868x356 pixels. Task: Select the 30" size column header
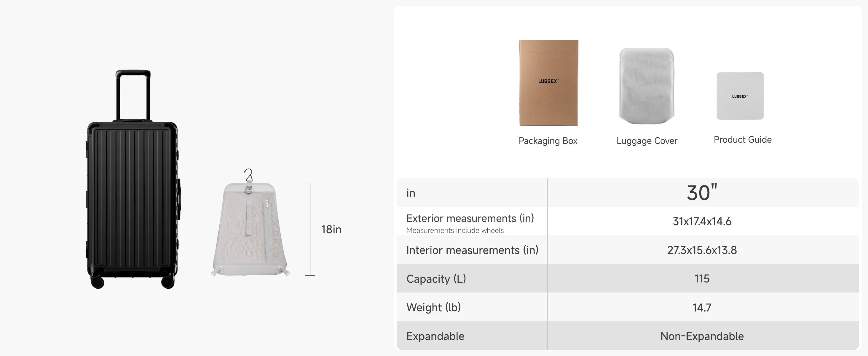pyautogui.click(x=702, y=193)
